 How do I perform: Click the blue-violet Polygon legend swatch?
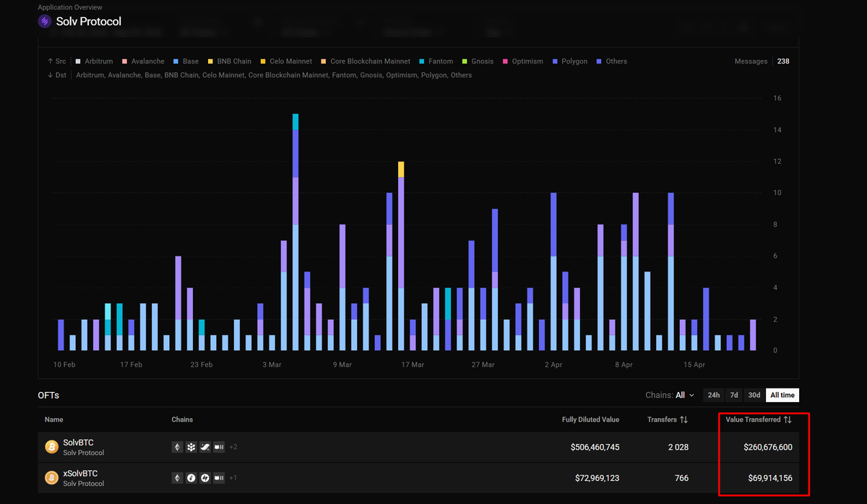point(555,61)
